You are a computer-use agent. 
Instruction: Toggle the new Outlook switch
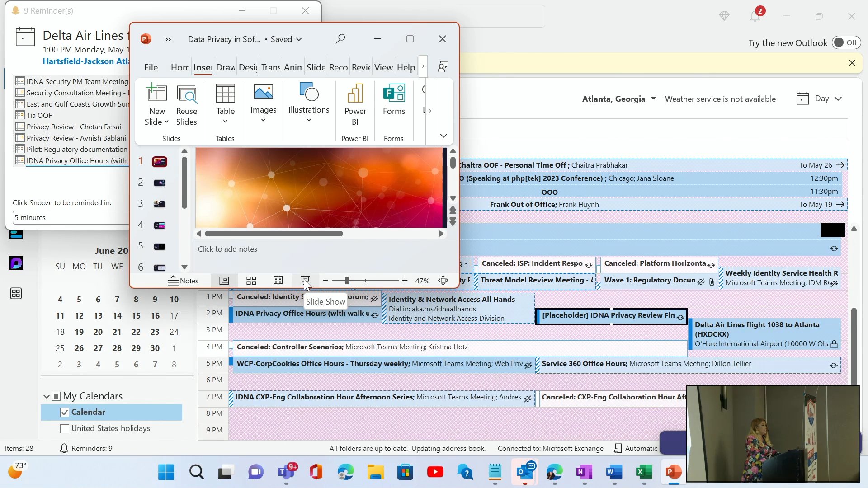[846, 42]
